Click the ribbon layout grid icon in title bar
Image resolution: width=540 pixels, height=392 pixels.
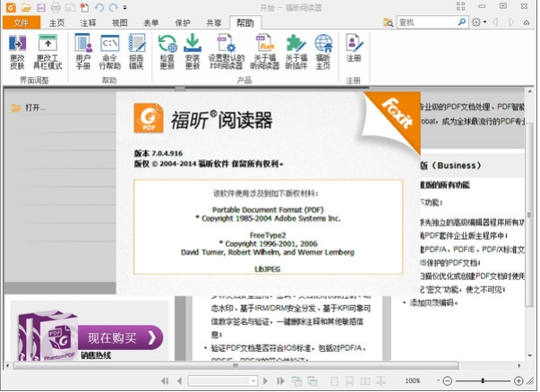(460, 6)
